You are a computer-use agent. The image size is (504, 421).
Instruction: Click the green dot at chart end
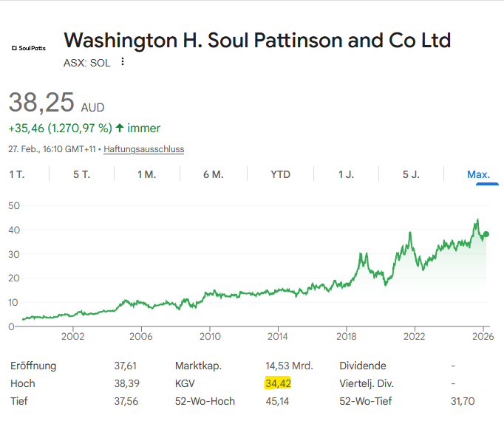point(486,234)
